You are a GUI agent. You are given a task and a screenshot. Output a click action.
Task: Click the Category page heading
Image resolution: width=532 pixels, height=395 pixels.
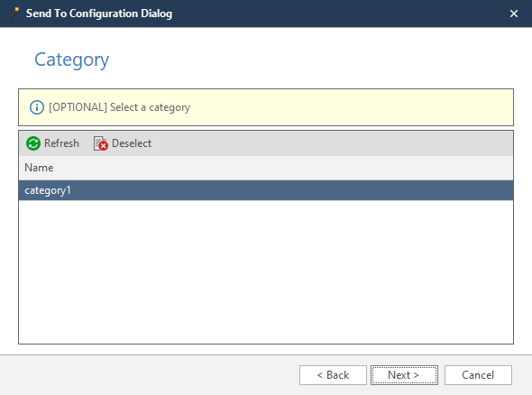(72, 60)
